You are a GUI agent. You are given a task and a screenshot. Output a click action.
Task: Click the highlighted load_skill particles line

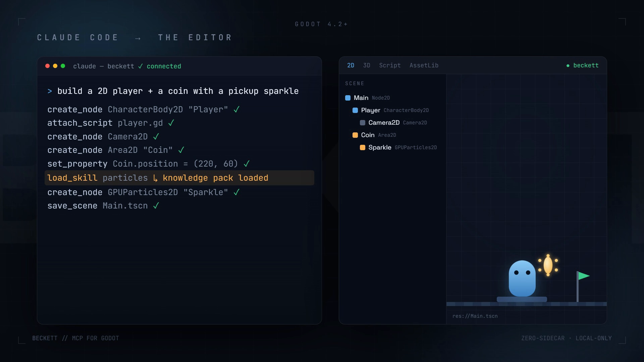(x=179, y=178)
